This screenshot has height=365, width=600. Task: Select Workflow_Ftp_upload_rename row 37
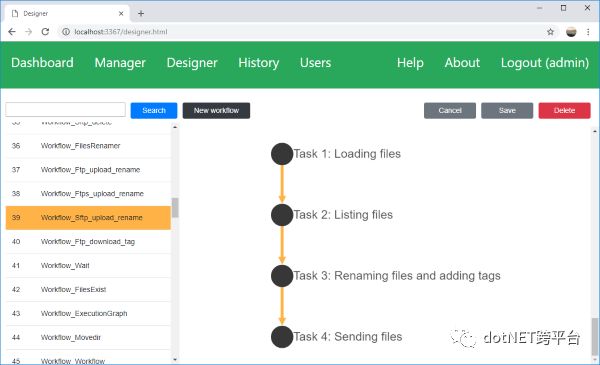pyautogui.click(x=88, y=169)
